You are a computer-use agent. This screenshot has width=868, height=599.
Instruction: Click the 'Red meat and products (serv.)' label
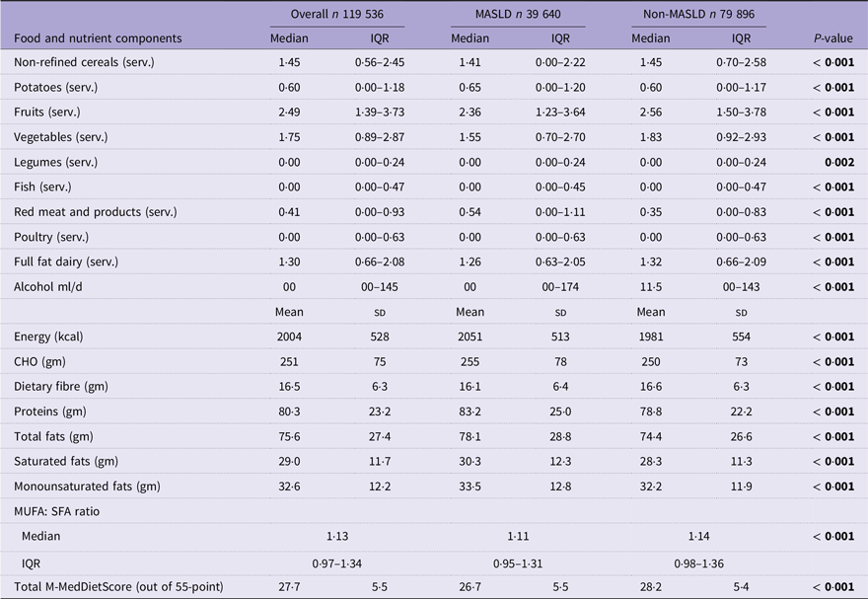[x=96, y=212]
